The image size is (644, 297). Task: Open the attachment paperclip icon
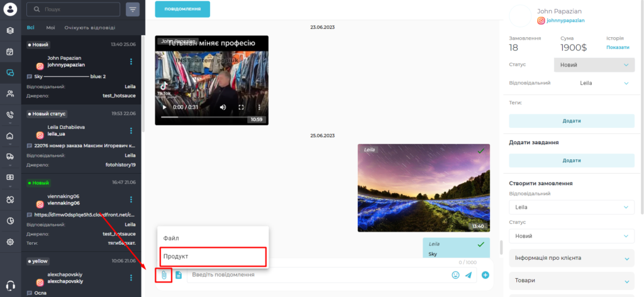(x=164, y=275)
